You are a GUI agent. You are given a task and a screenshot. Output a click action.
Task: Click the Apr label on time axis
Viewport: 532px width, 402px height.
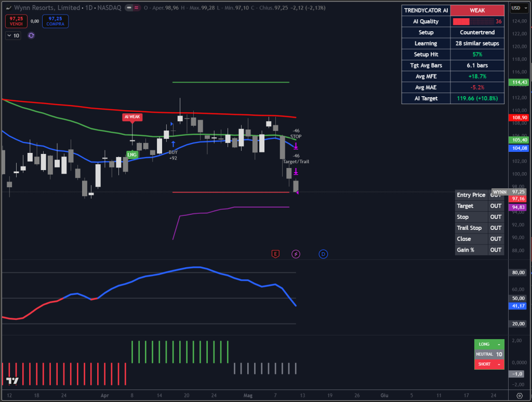point(105,396)
